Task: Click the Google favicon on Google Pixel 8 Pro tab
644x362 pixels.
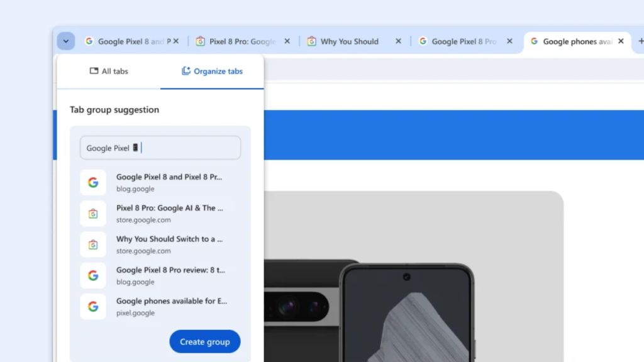Action: pyautogui.click(x=423, y=41)
